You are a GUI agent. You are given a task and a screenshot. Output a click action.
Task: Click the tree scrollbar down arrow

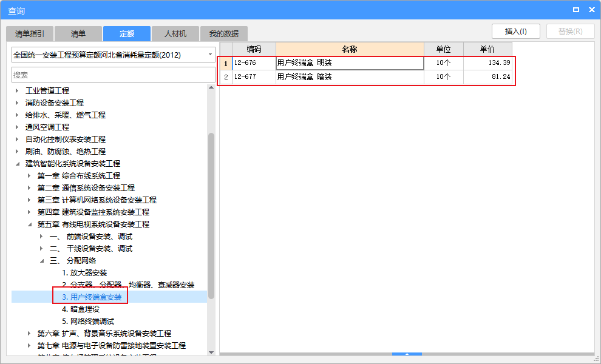tap(211, 352)
